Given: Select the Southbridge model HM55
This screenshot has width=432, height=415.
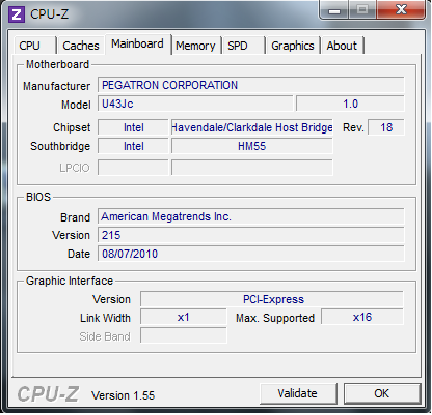Looking at the screenshot, I should click(252, 146).
